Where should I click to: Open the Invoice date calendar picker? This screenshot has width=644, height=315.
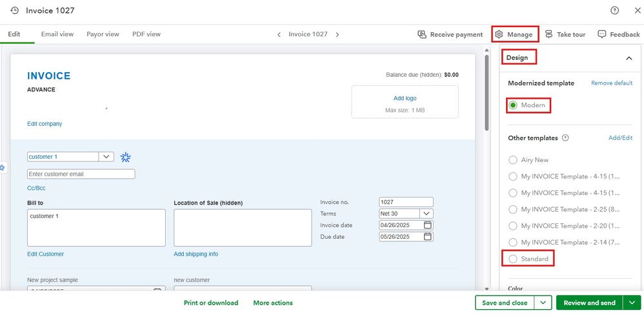(428, 225)
